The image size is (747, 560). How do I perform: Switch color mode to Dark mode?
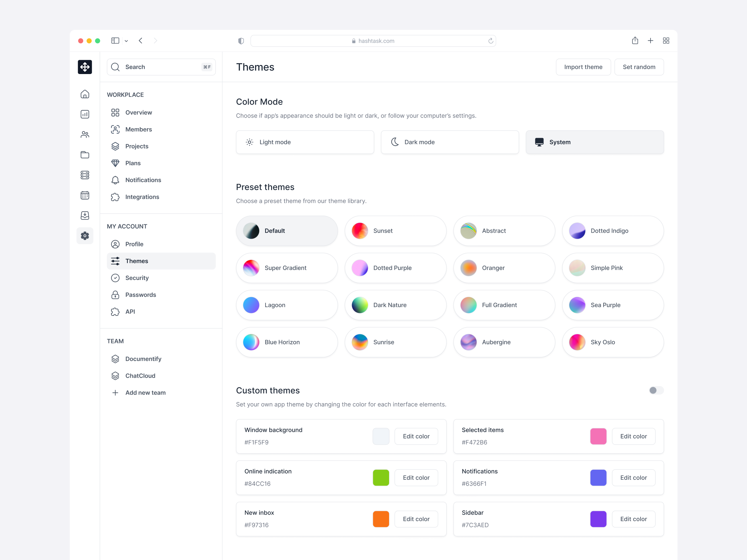tap(450, 142)
